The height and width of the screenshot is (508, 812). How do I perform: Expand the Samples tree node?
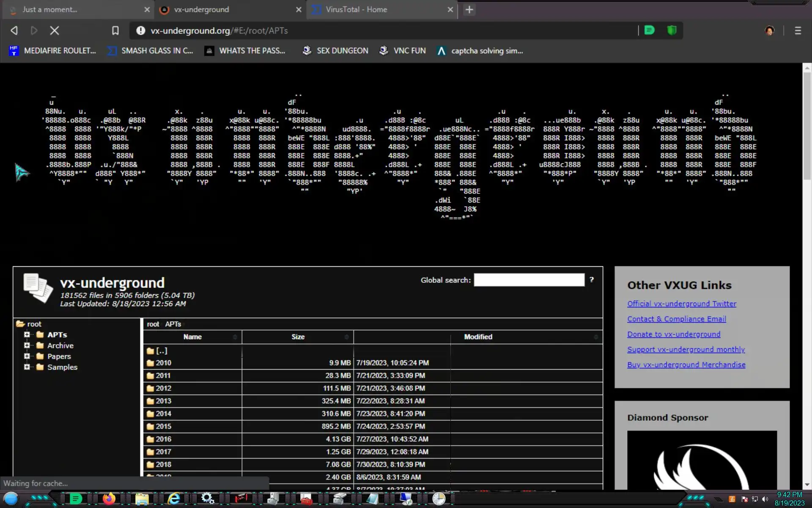pyautogui.click(x=27, y=367)
